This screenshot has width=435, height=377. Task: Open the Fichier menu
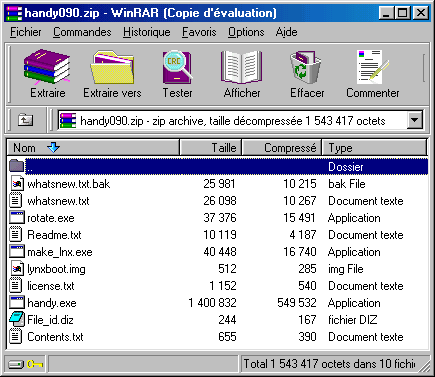pyautogui.click(x=26, y=32)
